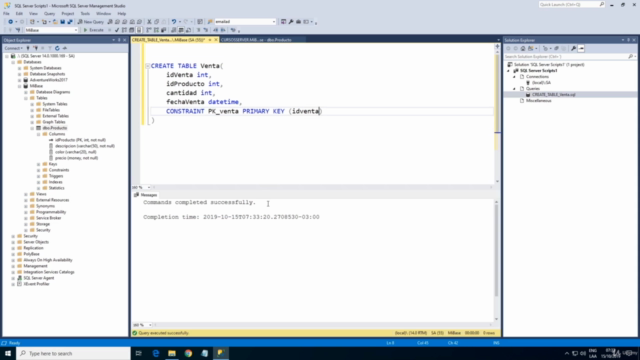
Task: Run the script with Execute button
Action: 93,30
